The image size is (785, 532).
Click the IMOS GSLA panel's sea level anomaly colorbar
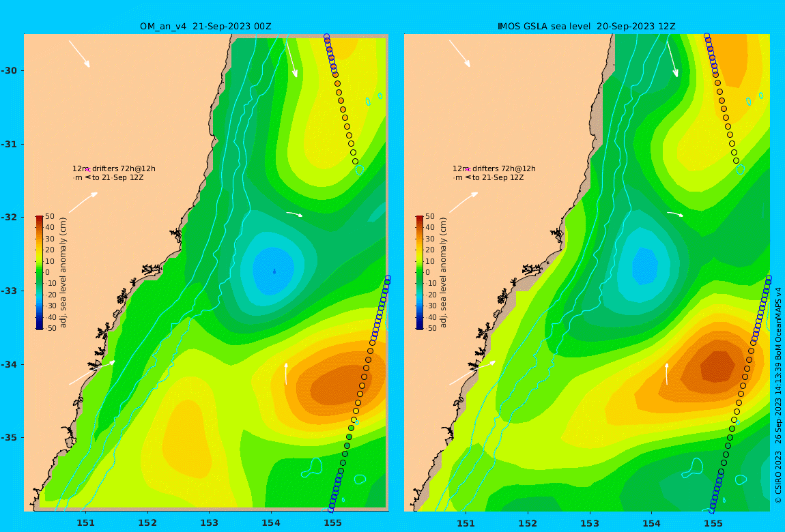click(420, 273)
